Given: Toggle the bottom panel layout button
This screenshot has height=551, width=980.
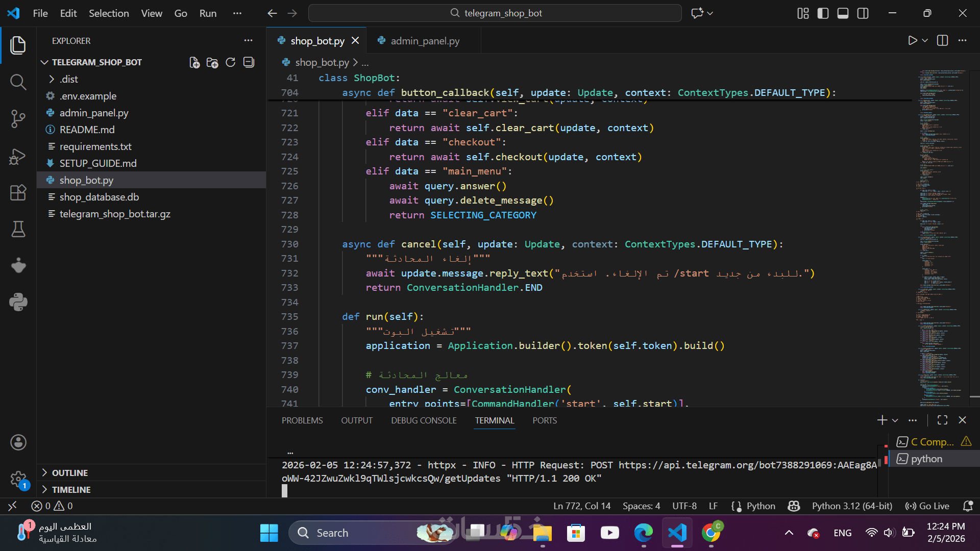Looking at the screenshot, I should coord(843,13).
